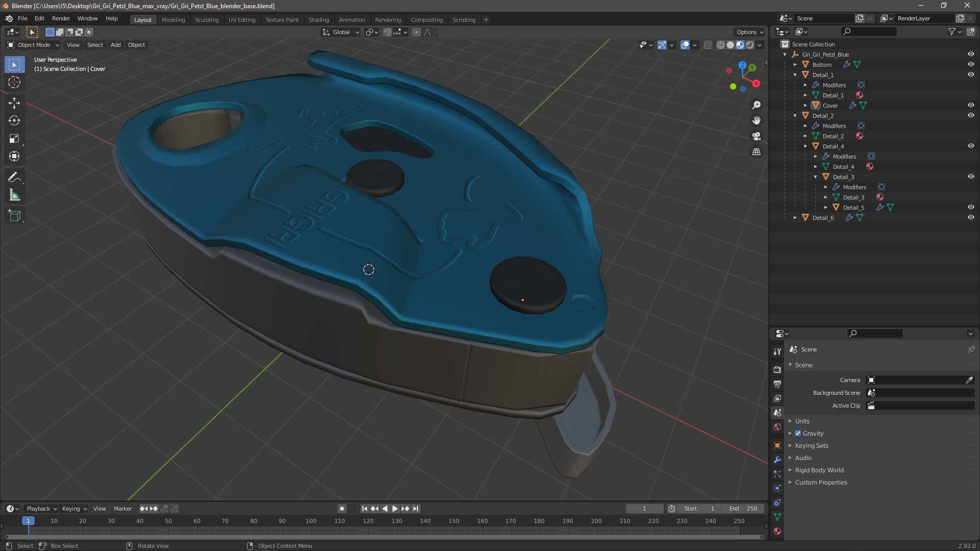Open the Global orientation dropdown
The image size is (980, 551).
pyautogui.click(x=340, y=32)
